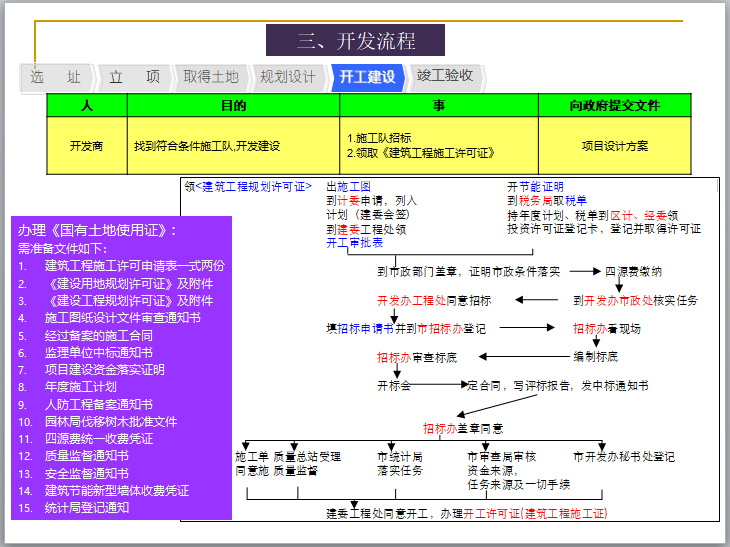Click the 开标会 flowchart node
Image resolution: width=730 pixels, height=547 pixels.
point(393,385)
